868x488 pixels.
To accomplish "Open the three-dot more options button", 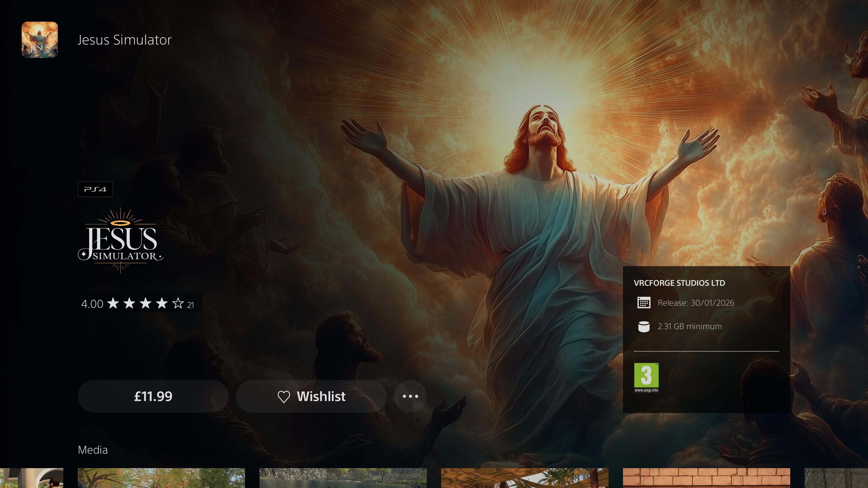I will click(410, 396).
